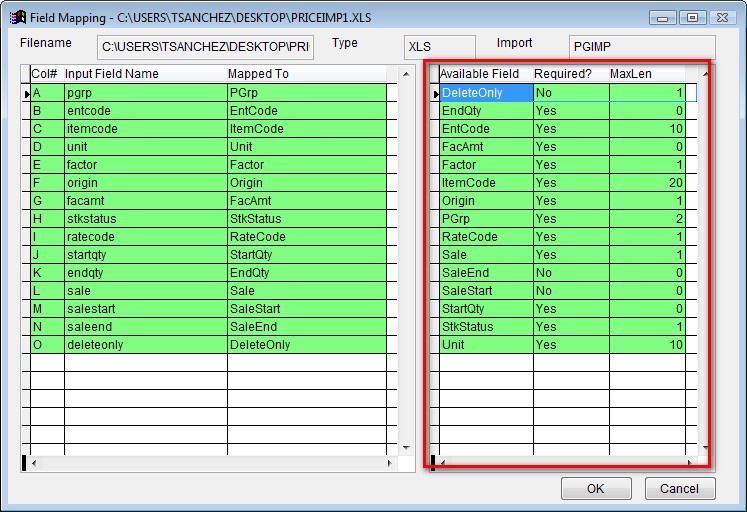Click left arrow of left grid horizontal scrollbar
The height and width of the screenshot is (512, 747).
point(34,463)
